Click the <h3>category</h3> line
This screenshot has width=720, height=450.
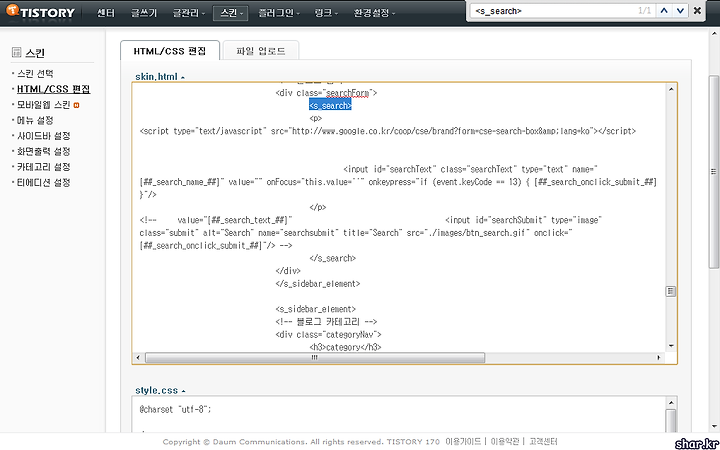pyautogui.click(x=345, y=347)
